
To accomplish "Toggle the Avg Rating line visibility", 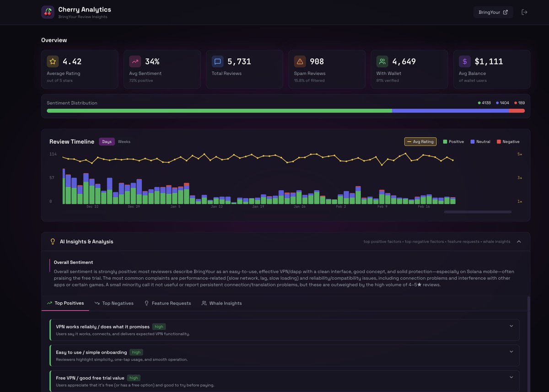I will [420, 142].
